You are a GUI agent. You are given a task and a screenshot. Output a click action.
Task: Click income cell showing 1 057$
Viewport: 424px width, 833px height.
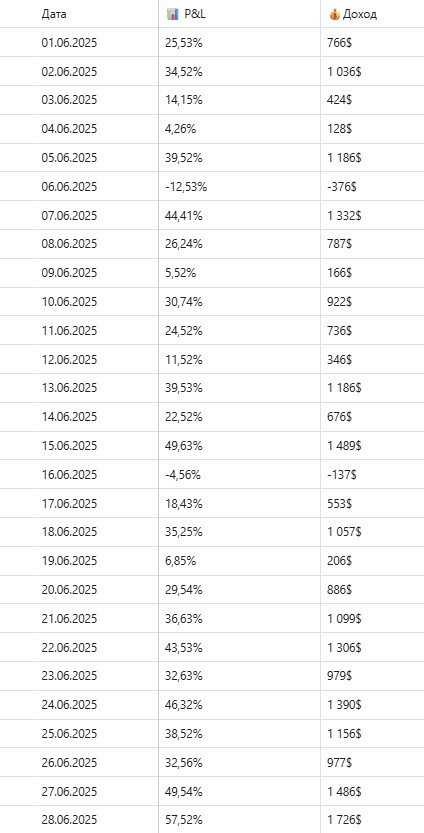tap(344, 532)
